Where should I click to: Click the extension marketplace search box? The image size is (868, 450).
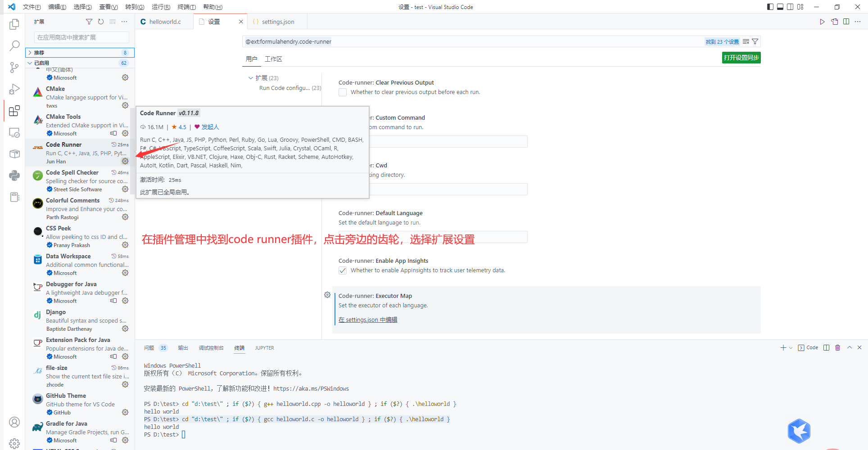(x=81, y=37)
